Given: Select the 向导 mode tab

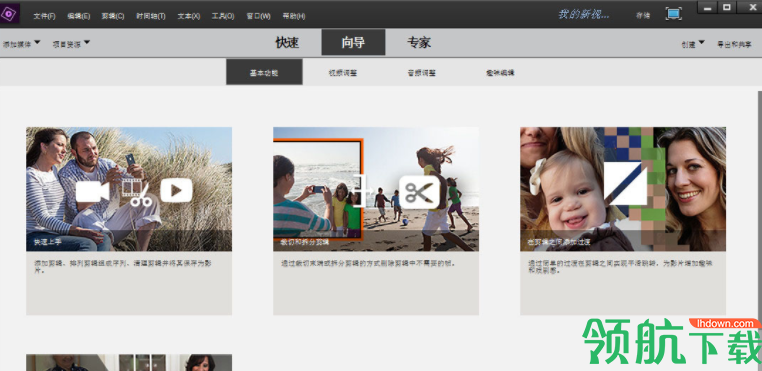Looking at the screenshot, I should click(353, 42).
